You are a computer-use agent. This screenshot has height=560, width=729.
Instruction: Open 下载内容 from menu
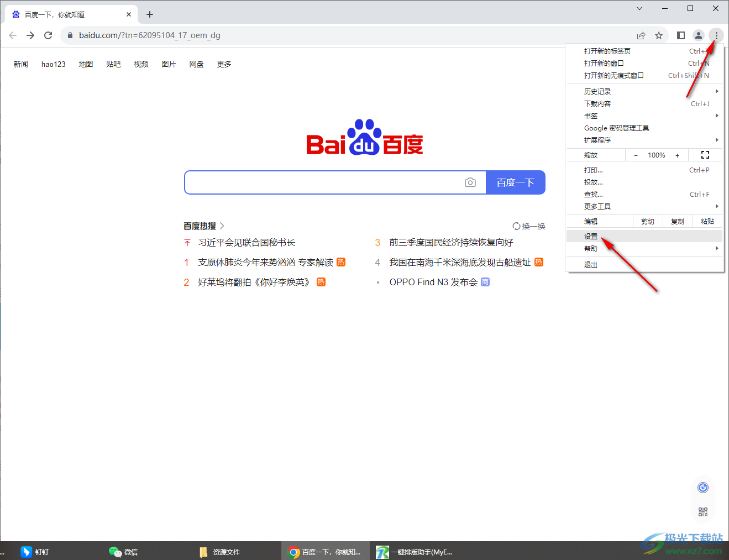pyautogui.click(x=645, y=104)
